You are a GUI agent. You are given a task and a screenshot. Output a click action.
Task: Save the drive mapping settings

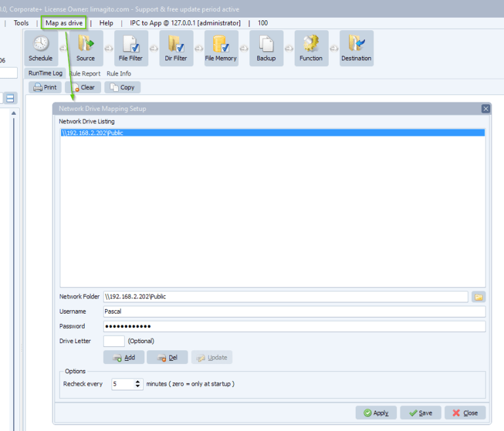[421, 413]
